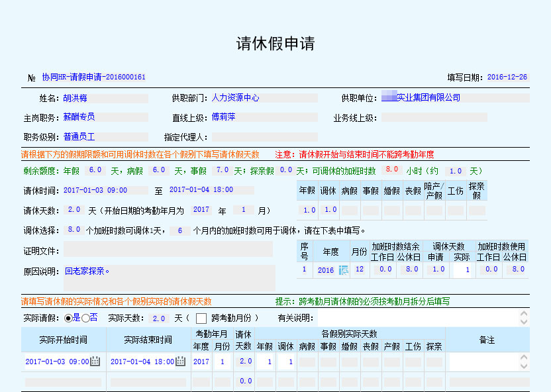Click the 2016 年度 cell in overtime table
This screenshot has width=551, height=392.
[x=325, y=270]
